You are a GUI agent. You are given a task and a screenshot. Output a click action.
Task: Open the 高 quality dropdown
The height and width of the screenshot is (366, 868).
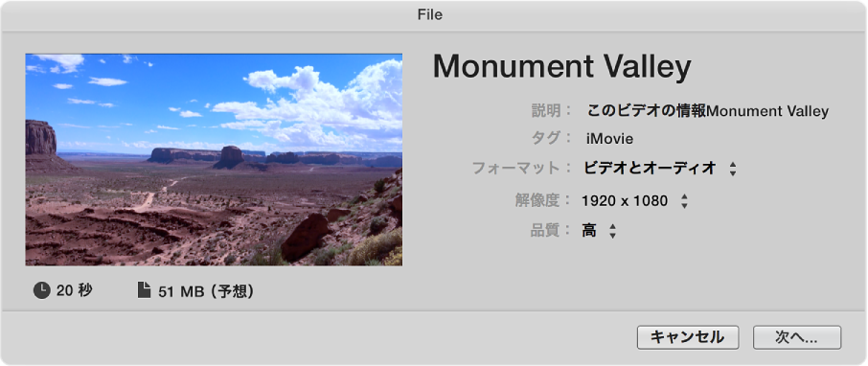point(599,231)
